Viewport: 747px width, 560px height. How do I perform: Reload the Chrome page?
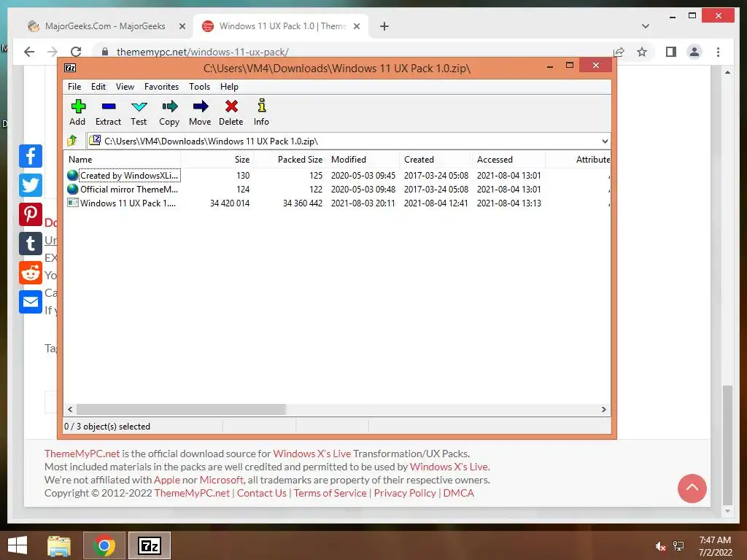coord(76,52)
